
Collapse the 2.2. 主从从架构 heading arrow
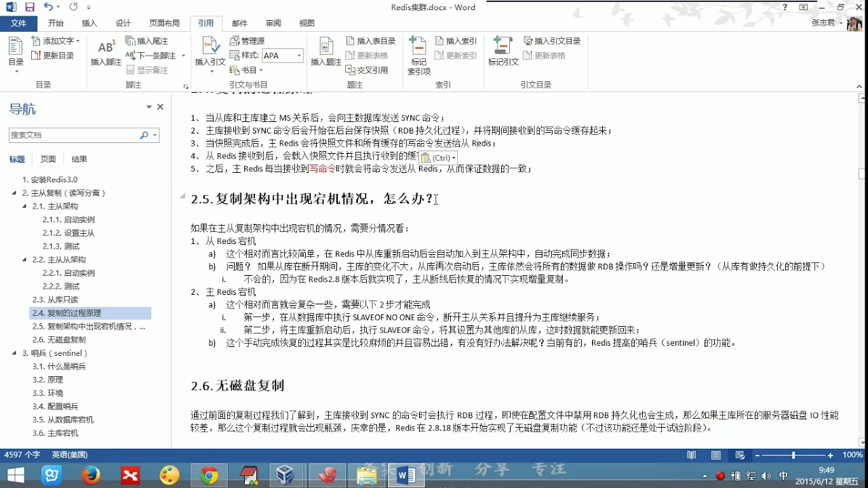point(25,260)
